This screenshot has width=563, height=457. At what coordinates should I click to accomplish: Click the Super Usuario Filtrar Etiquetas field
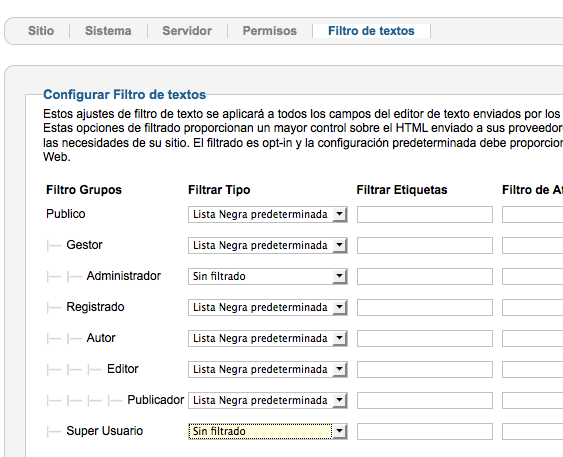pyautogui.click(x=425, y=431)
